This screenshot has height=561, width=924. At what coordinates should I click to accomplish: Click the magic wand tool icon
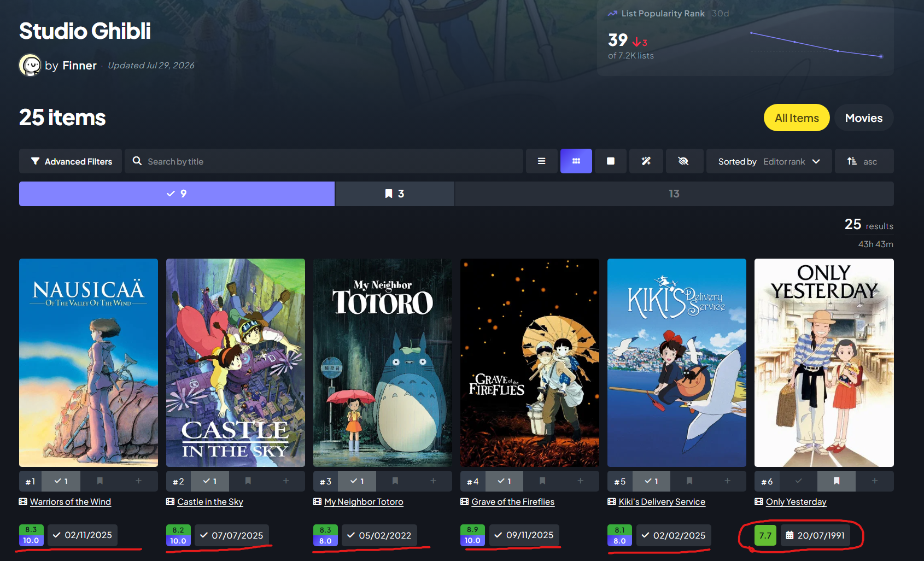coord(646,161)
